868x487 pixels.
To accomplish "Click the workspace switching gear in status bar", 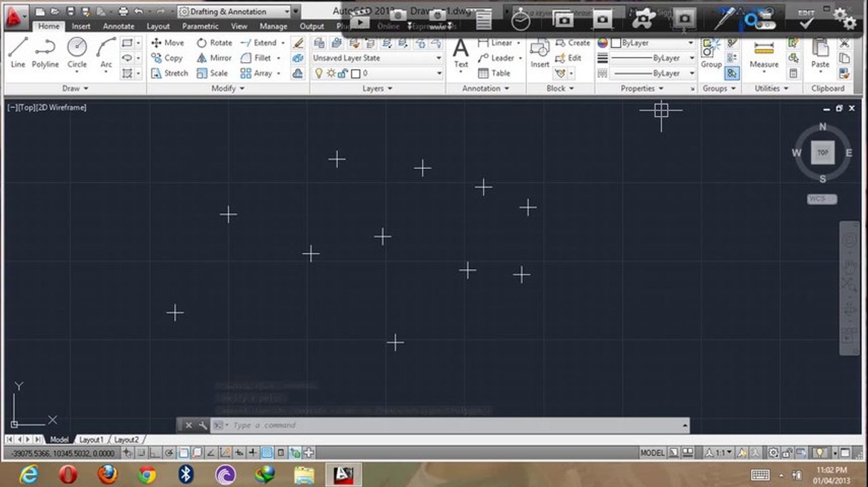I will tap(773, 453).
